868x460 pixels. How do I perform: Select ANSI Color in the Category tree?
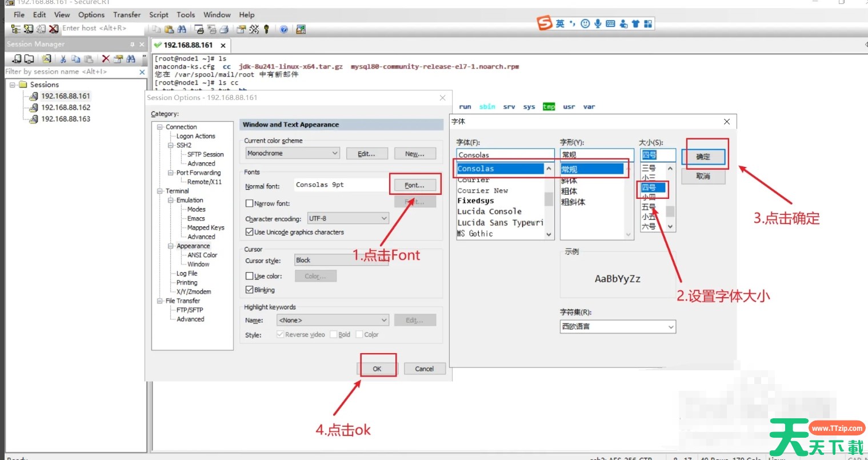202,255
